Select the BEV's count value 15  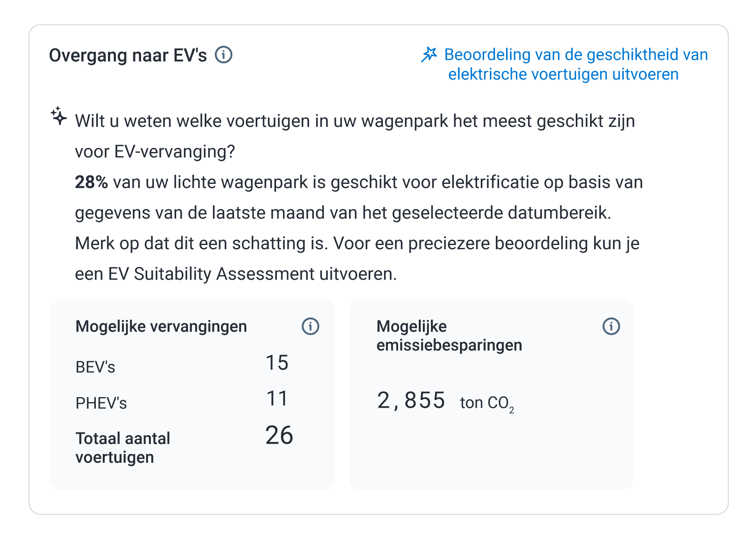[x=277, y=362]
